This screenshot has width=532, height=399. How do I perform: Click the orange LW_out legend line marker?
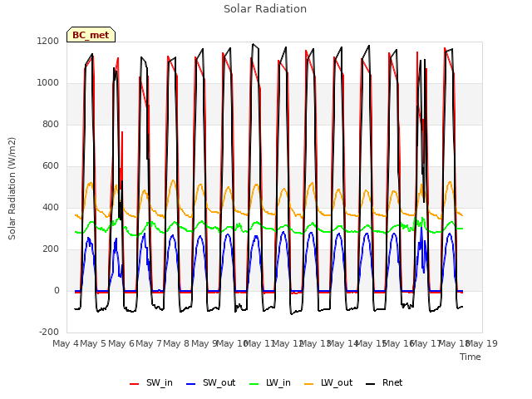(309, 384)
